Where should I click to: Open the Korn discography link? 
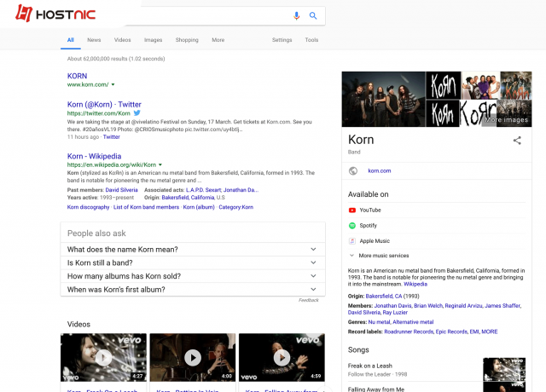point(88,207)
